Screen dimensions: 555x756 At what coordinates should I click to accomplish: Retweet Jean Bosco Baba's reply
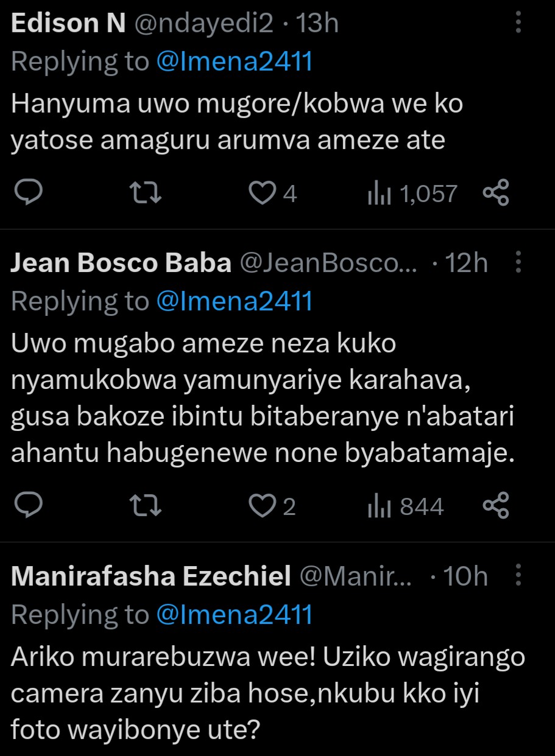point(146,506)
